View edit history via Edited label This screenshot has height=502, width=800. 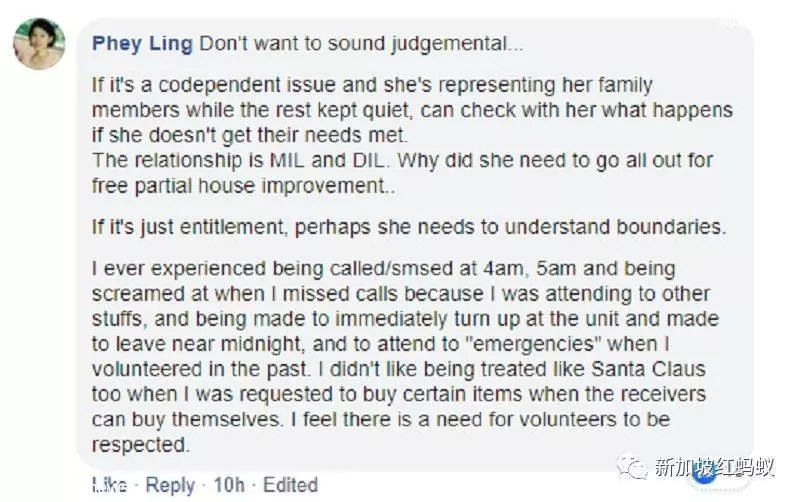(x=290, y=485)
